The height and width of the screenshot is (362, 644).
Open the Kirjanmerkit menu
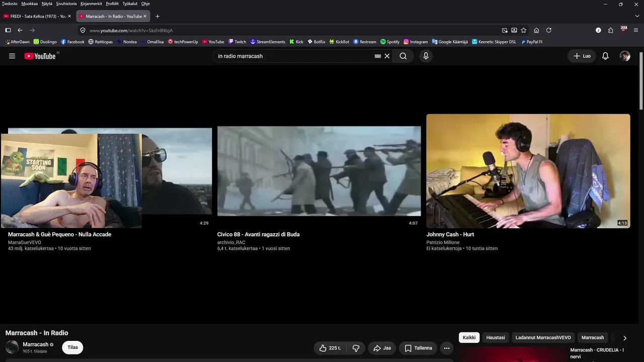pos(92,4)
